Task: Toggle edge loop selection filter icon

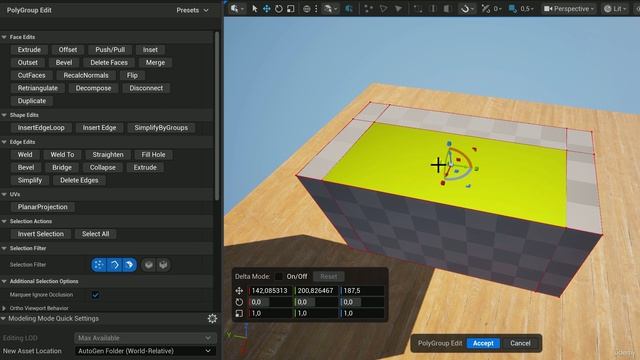Action: [149, 265]
